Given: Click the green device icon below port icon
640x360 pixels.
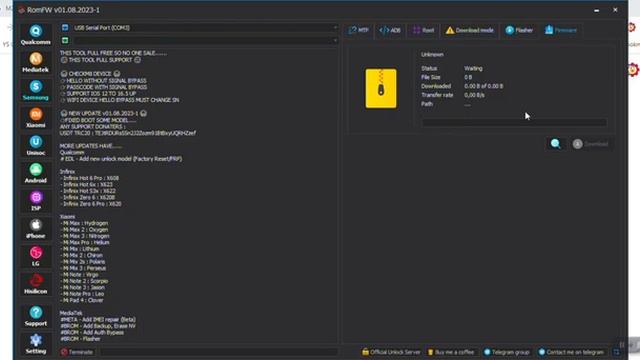Looking at the screenshot, I should pyautogui.click(x=65, y=40).
